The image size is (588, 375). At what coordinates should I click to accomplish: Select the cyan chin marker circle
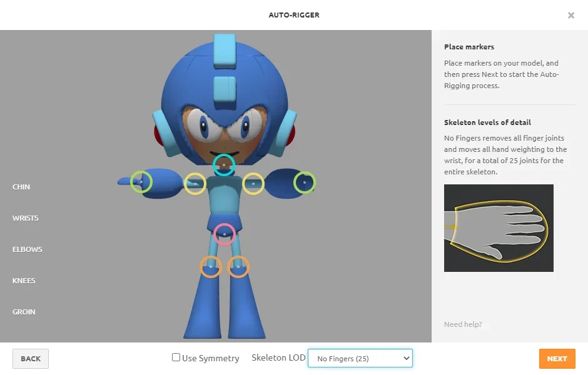224,165
